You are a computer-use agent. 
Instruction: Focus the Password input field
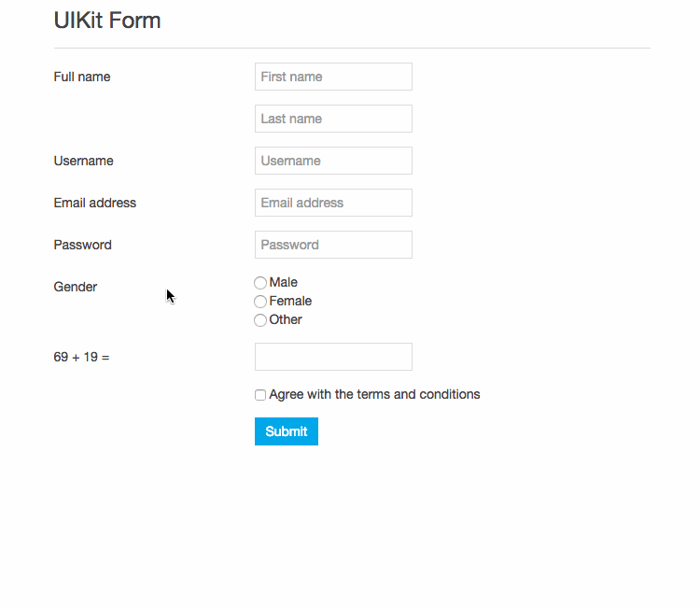(x=333, y=245)
